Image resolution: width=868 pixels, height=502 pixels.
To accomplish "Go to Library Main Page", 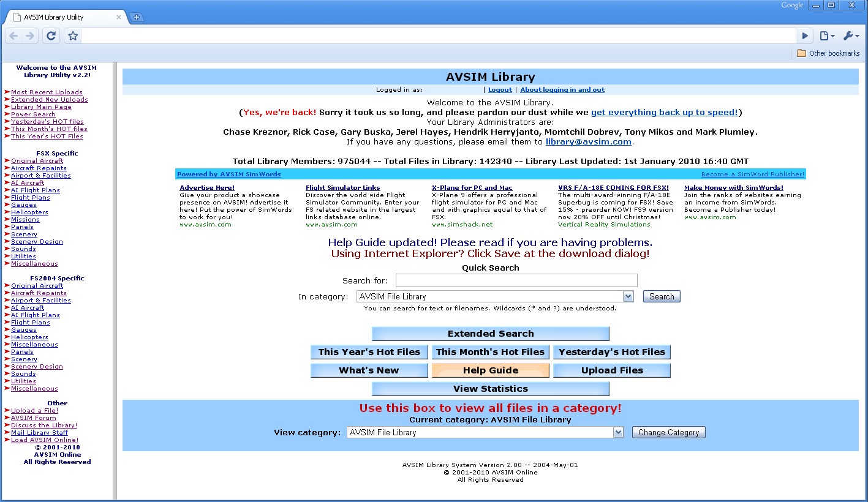I will (41, 107).
